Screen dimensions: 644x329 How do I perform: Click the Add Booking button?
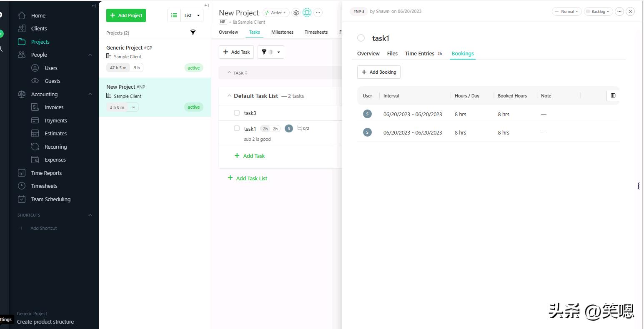click(378, 72)
